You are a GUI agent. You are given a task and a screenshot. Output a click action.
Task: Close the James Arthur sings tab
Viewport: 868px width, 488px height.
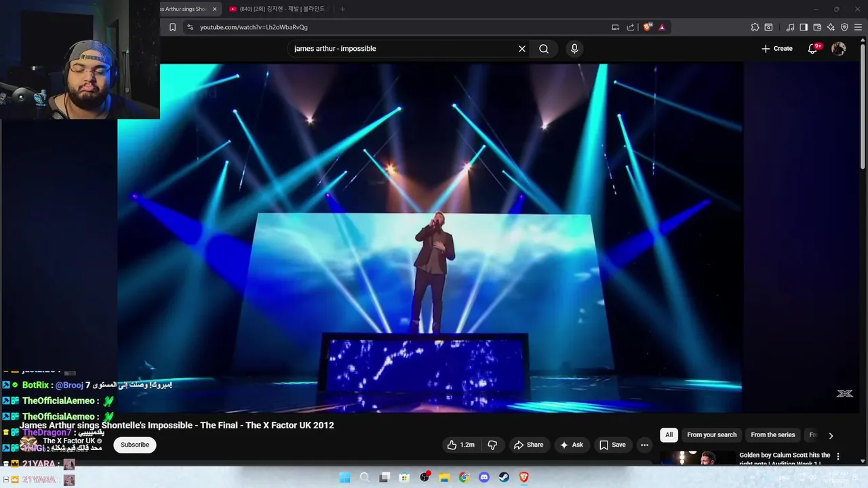click(215, 9)
